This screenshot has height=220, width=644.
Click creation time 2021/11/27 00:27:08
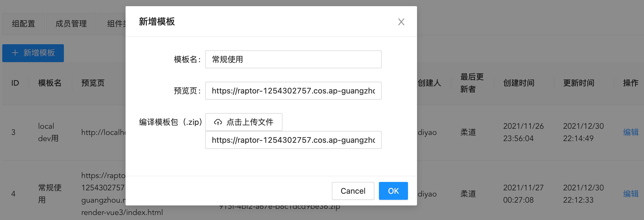pyautogui.click(x=523, y=194)
